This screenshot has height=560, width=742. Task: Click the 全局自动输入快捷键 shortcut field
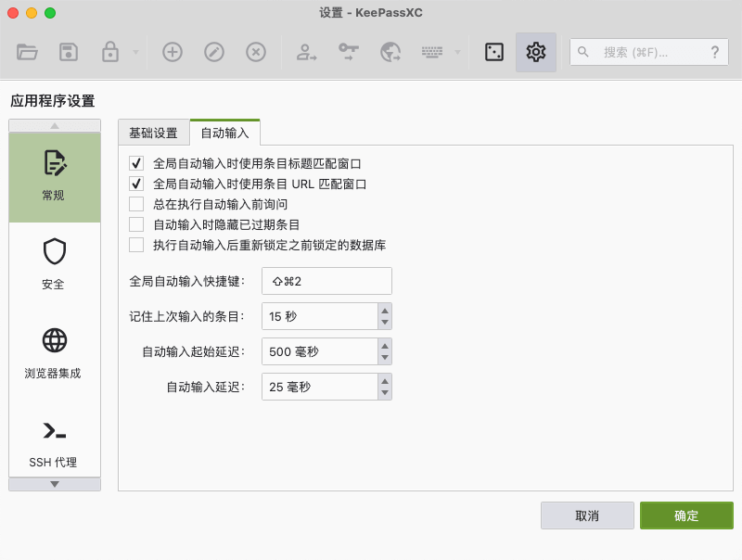[x=326, y=281]
